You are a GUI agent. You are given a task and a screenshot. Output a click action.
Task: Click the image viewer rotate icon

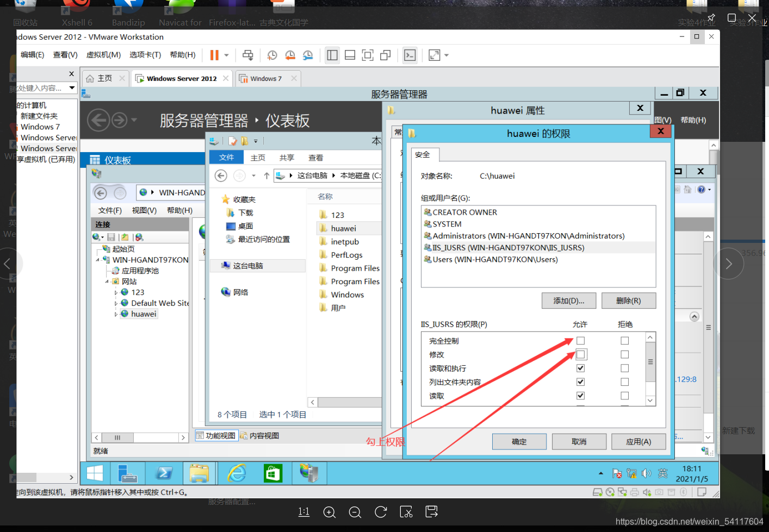[381, 512]
